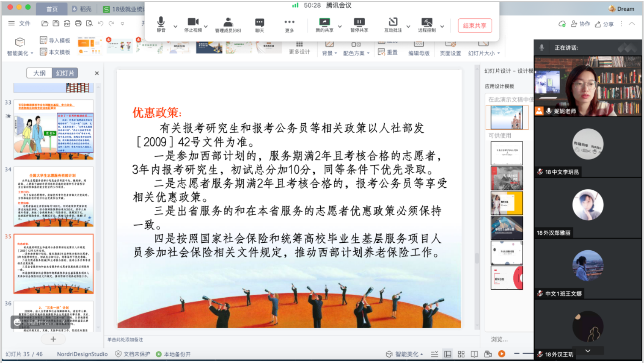Click the cloud sync status icon
Viewport: 644px width, 363px height.
pos(562,24)
